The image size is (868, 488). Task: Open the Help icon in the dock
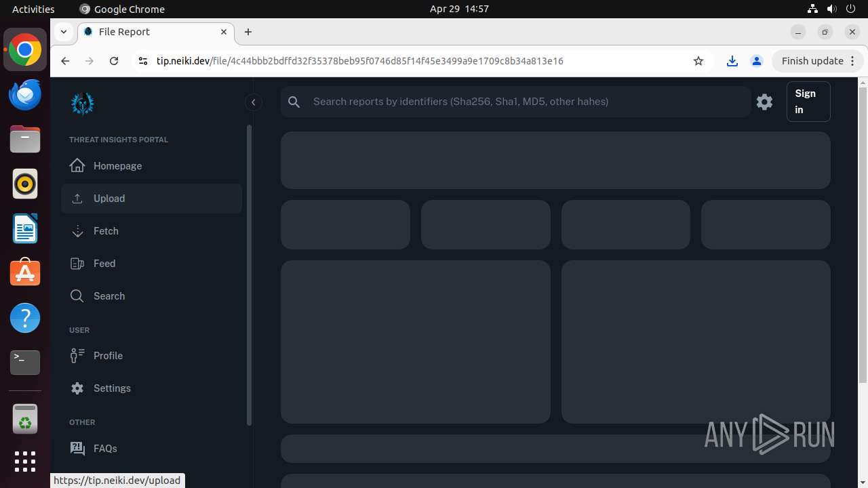click(x=25, y=318)
